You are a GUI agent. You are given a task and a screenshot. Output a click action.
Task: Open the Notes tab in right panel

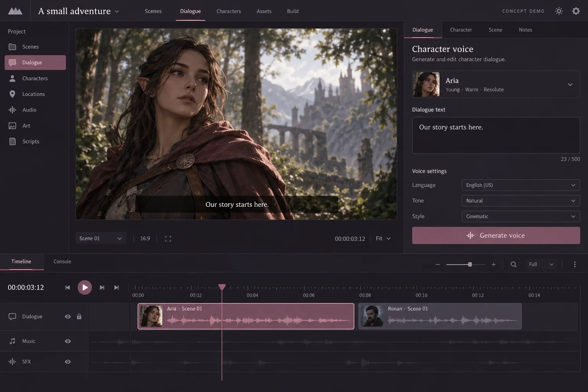point(525,30)
